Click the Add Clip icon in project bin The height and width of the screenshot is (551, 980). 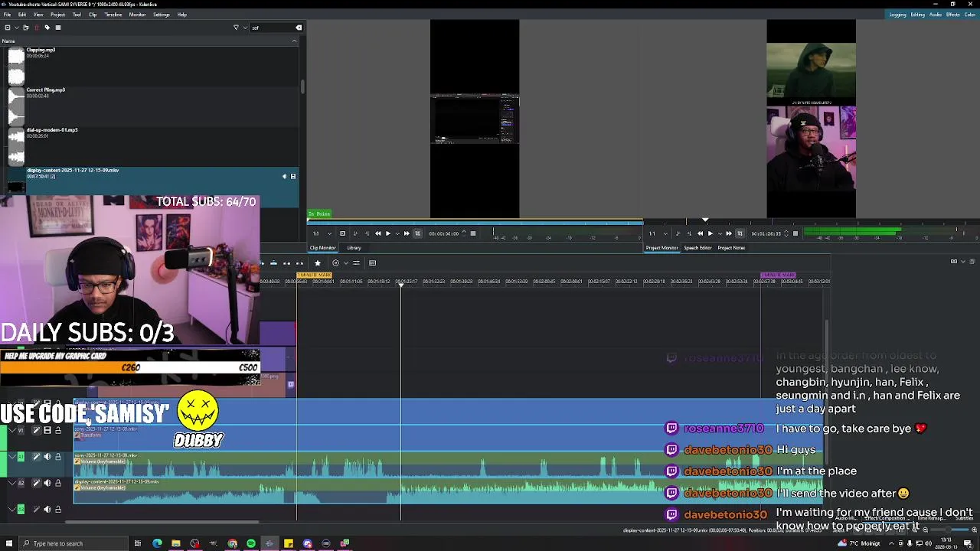point(8,28)
